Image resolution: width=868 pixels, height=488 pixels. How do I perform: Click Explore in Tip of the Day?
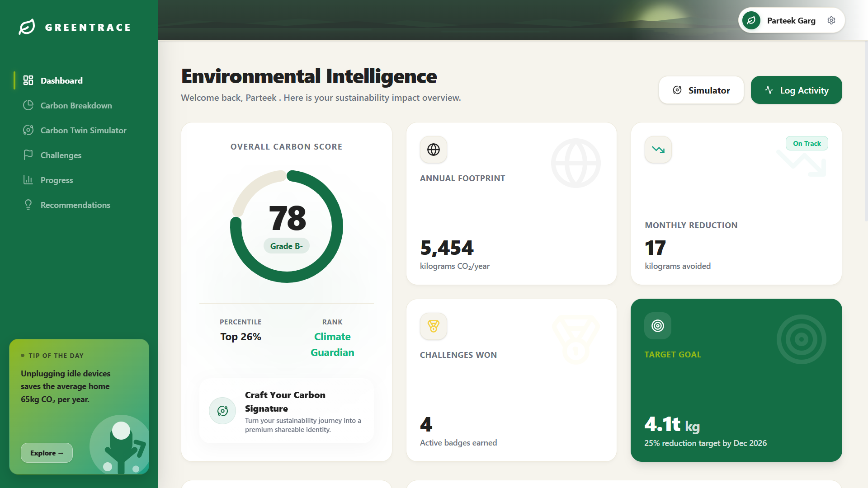47,453
